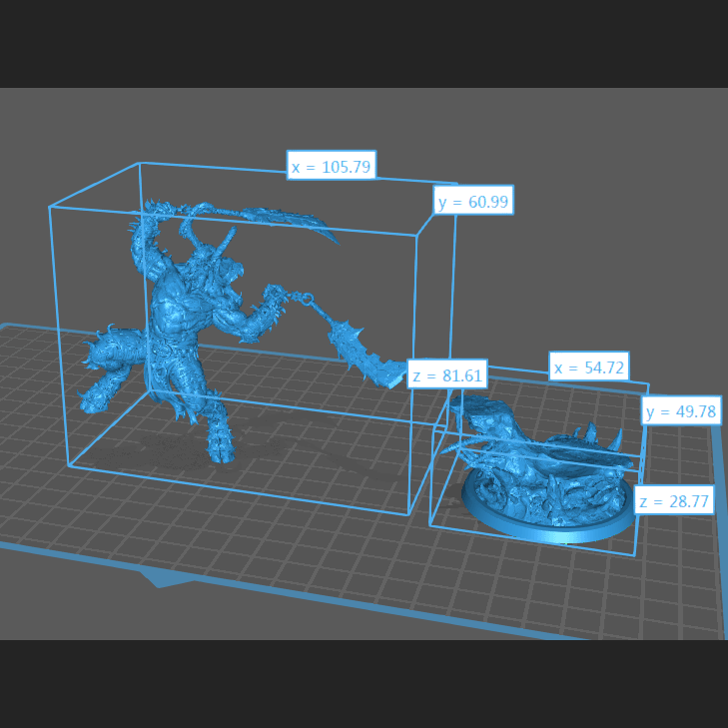The height and width of the screenshot is (728, 728).
Task: Select the y = 60.99 dimension label
Action: (x=473, y=202)
